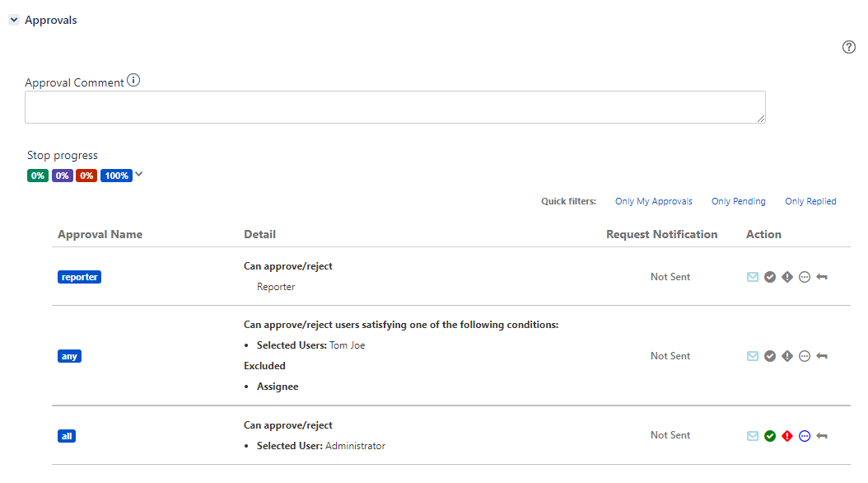Click the help question mark icon

pos(848,47)
